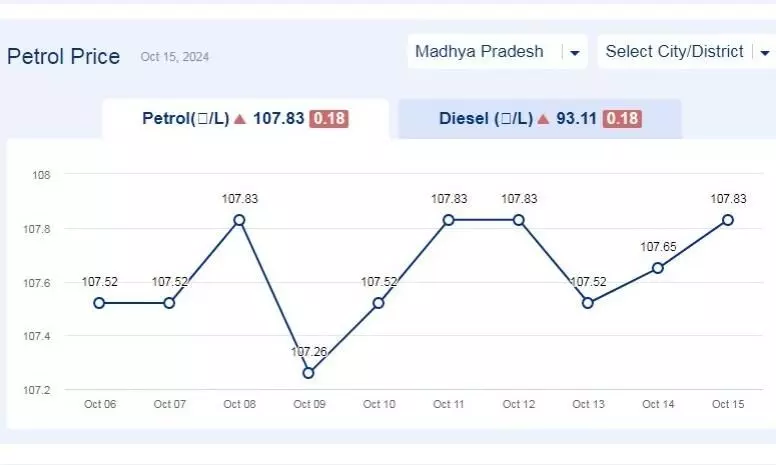Click the Oct 11 data point circle
Viewport: 776px width, 465px height.
448,220
